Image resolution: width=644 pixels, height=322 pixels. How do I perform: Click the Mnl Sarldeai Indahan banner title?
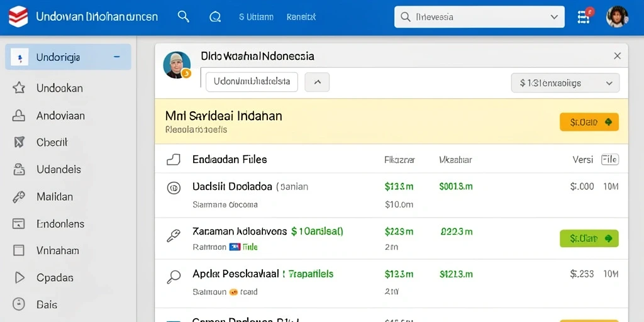coord(223,116)
